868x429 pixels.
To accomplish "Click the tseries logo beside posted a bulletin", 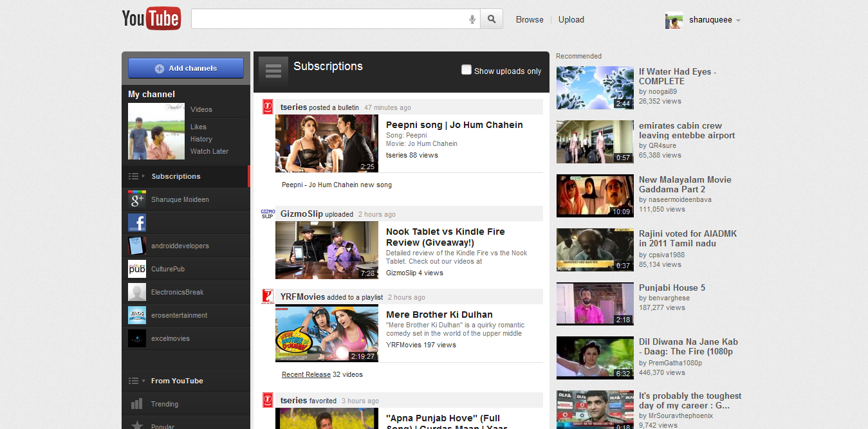I will tap(268, 107).
